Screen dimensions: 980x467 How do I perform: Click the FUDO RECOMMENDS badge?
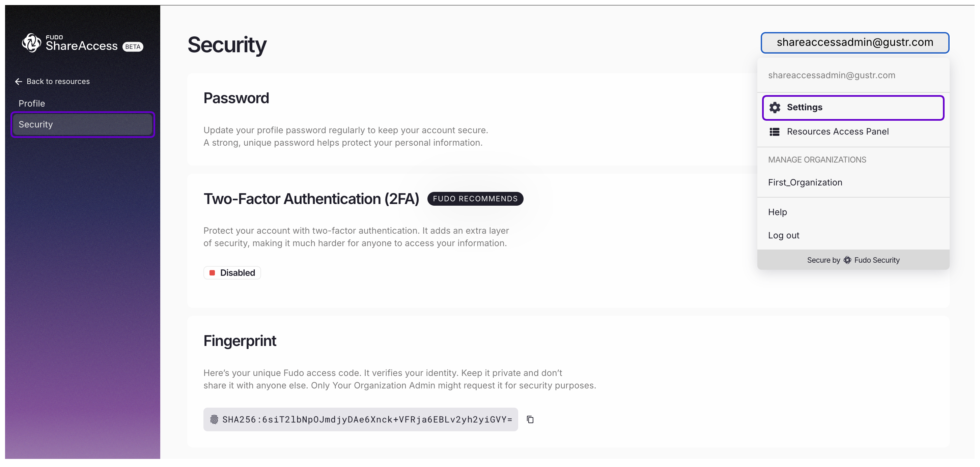(475, 199)
